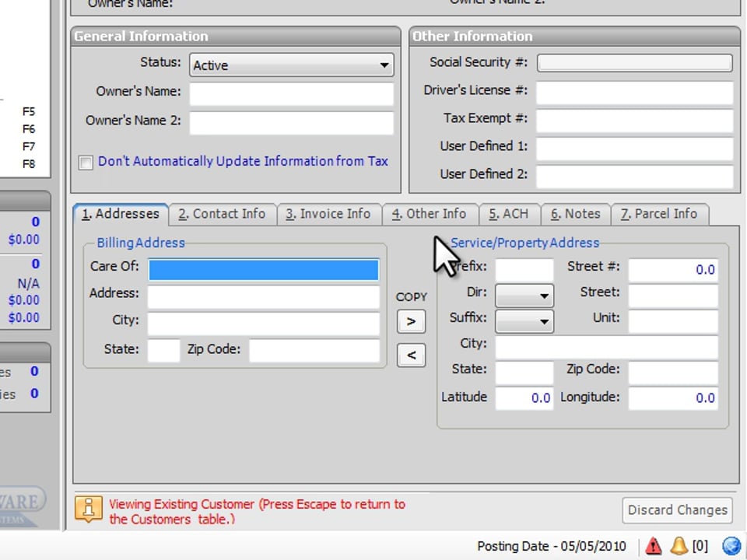Open the 7. Parcel Info tab
The image size is (747, 560).
point(659,215)
